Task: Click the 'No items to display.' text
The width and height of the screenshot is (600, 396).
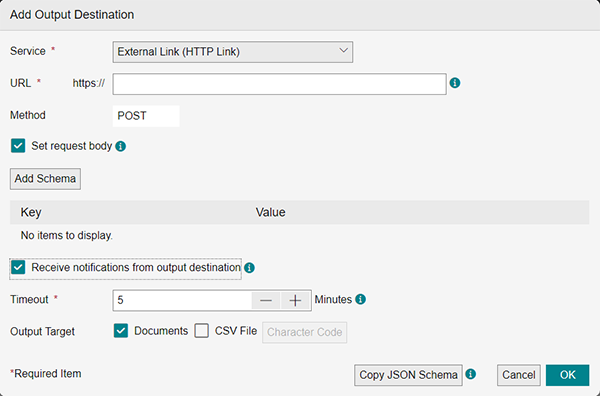Action: click(67, 235)
